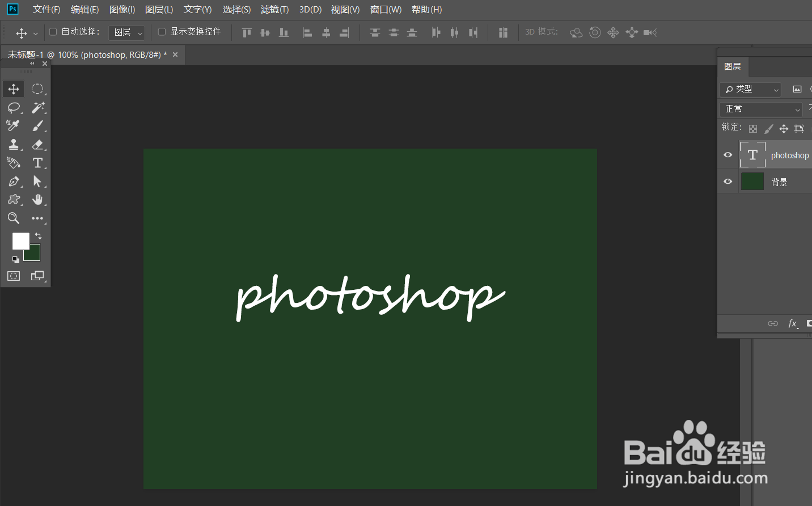This screenshot has width=812, height=506.
Task: Select the Eraser tool
Action: [x=37, y=145]
